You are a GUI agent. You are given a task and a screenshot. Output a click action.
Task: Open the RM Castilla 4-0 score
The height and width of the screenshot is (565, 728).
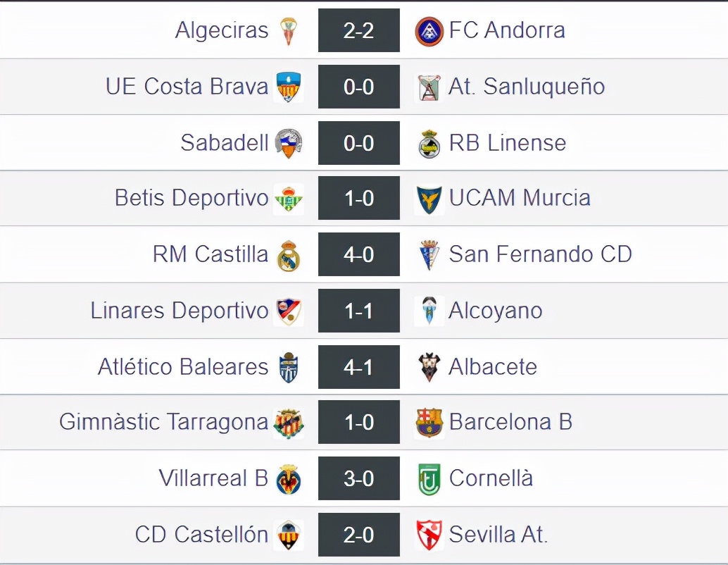pyautogui.click(x=359, y=254)
